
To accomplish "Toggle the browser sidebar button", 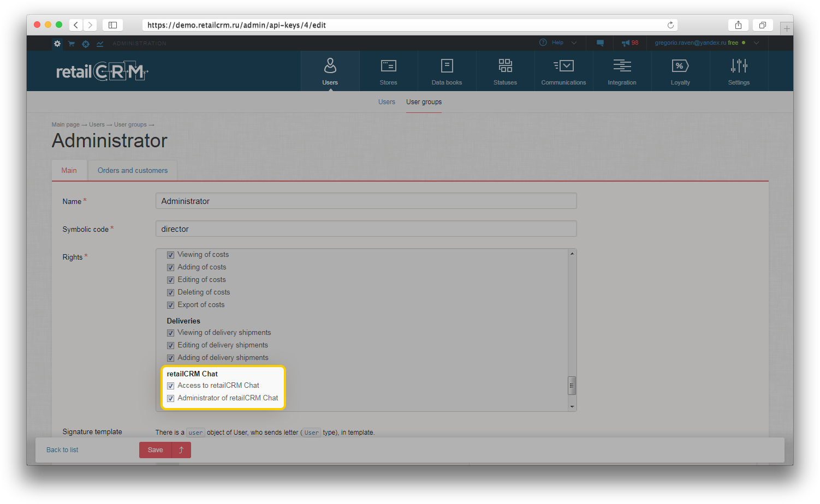I will click(x=112, y=25).
